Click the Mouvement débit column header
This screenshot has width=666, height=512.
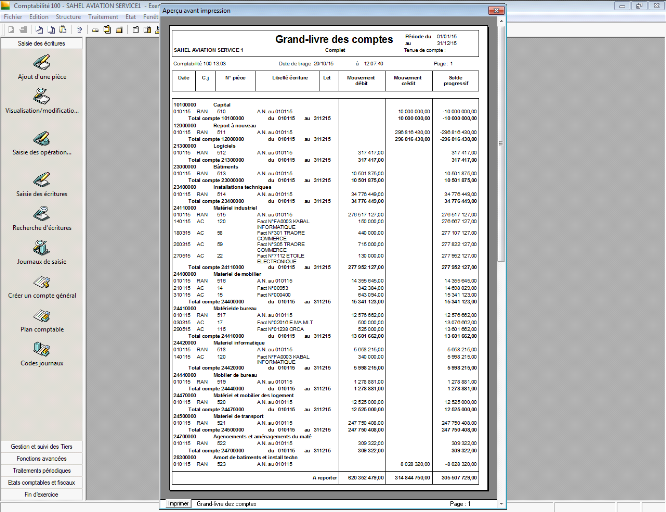click(361, 80)
